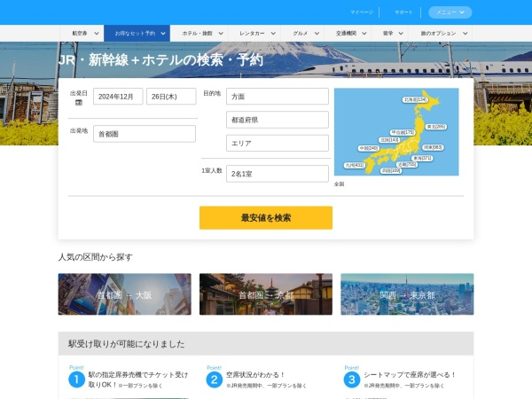Viewport: 532px width, 399px height.
Task: Click the JR・新幹線＋ホテルの検索・予約 page title
Action: 160,60
